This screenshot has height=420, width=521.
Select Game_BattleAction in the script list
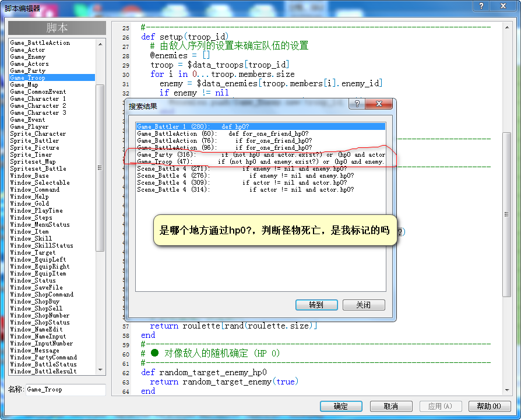(40, 43)
